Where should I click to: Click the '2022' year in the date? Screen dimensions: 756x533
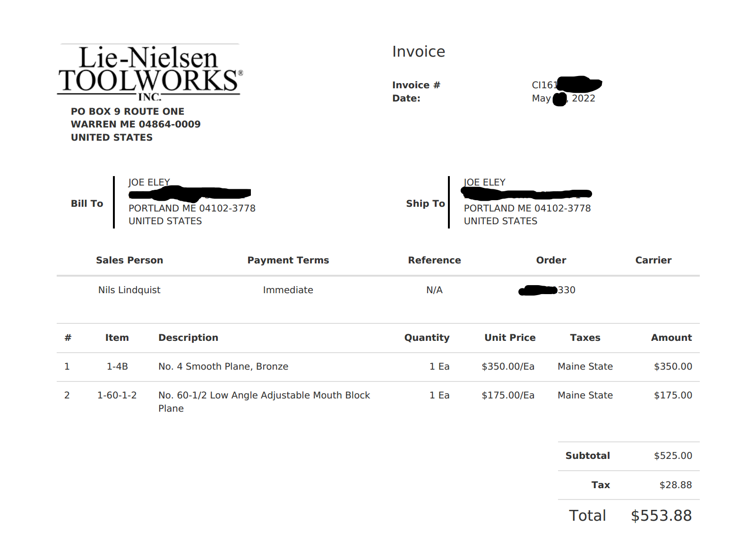[x=584, y=98]
